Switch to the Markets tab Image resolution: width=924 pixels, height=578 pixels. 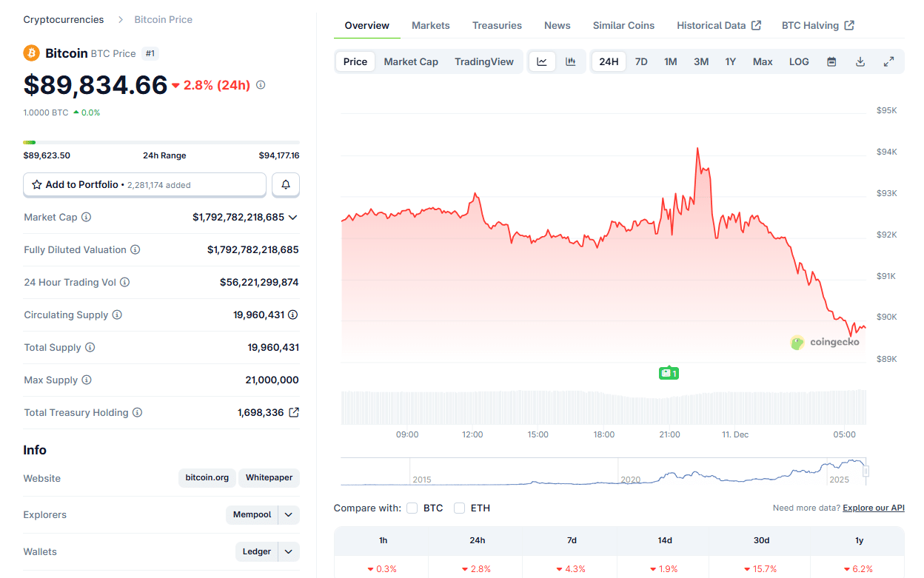[430, 25]
